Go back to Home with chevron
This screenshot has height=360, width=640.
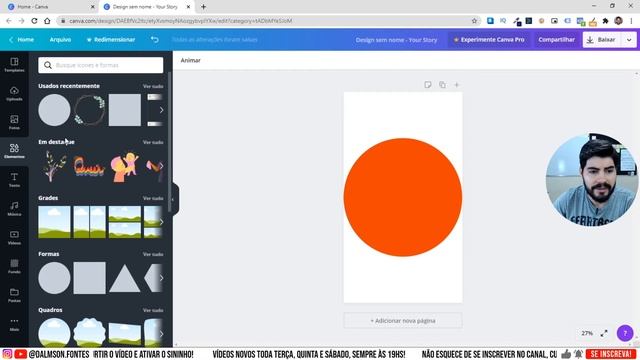pos(21,40)
